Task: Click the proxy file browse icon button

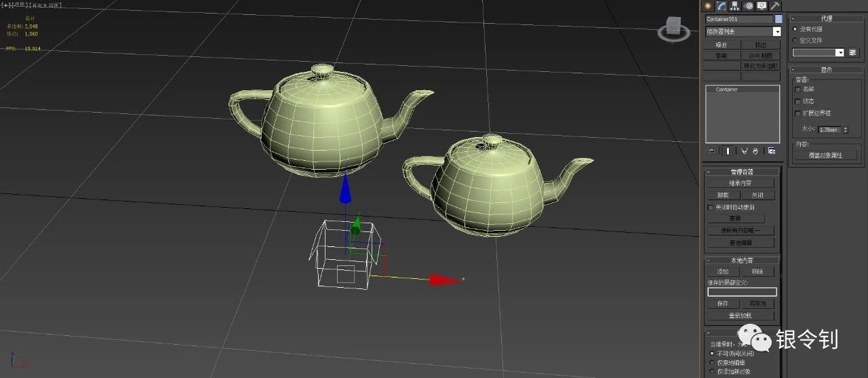Action: click(x=852, y=52)
